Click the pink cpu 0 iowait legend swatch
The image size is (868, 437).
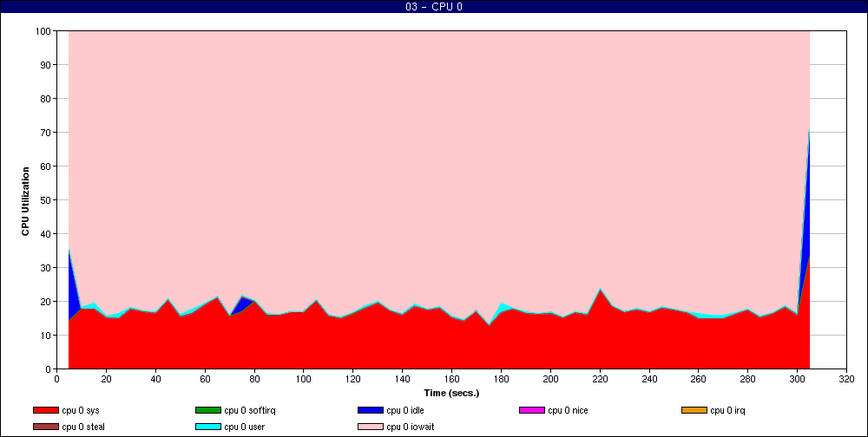point(370,426)
